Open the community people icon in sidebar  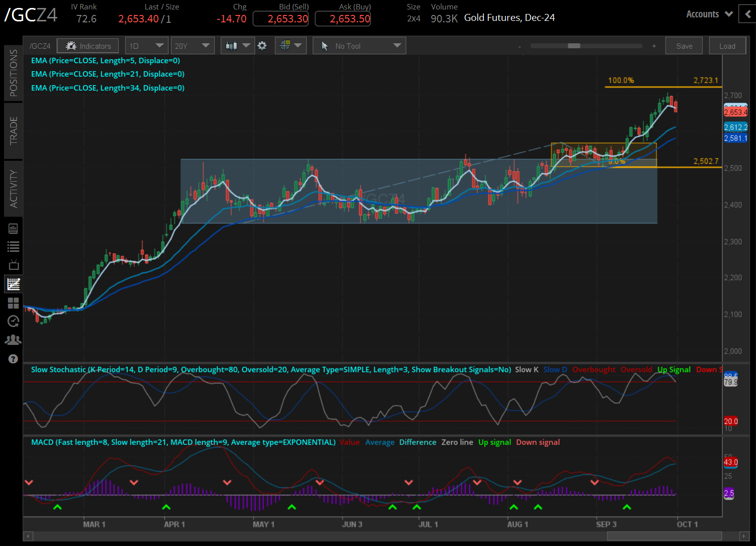pos(13,340)
